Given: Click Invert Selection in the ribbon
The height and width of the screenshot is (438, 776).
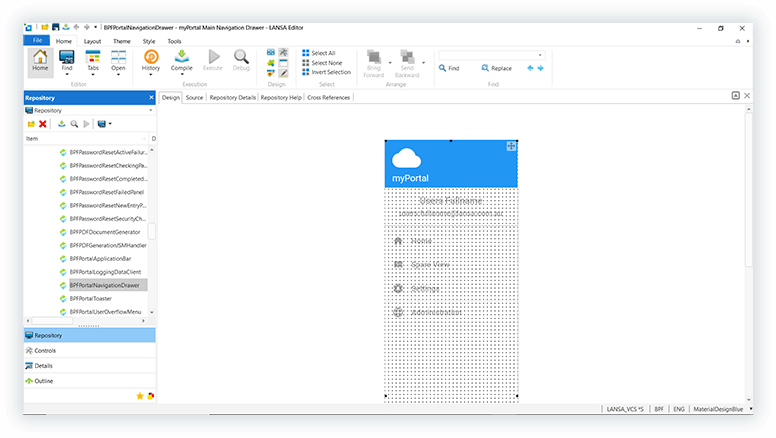Looking at the screenshot, I should [x=327, y=72].
